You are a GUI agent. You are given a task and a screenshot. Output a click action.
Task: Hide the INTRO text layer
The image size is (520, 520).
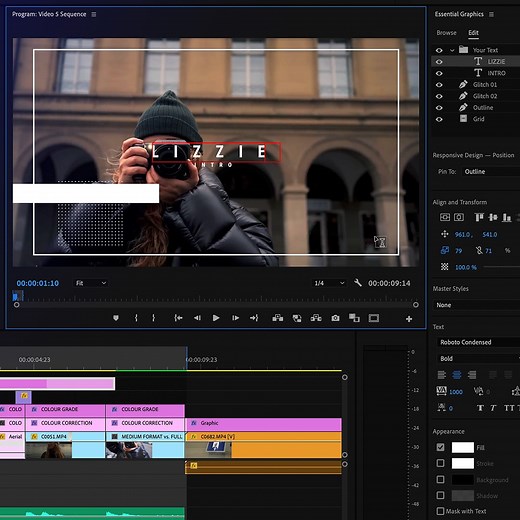pyautogui.click(x=439, y=73)
